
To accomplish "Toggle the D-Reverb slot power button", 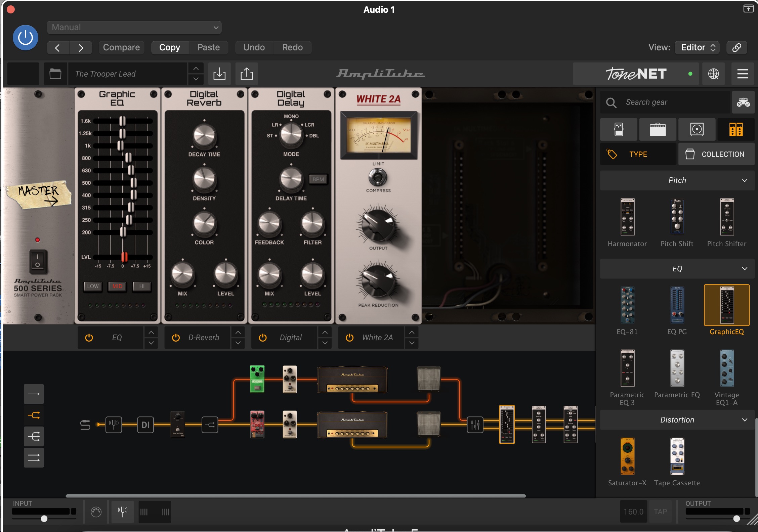I will point(176,338).
